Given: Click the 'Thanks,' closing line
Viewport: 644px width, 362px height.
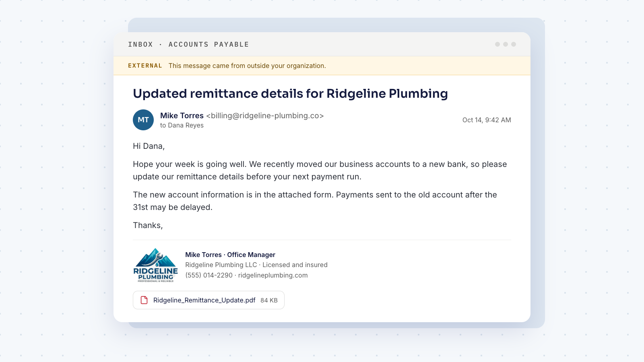Looking at the screenshot, I should pyautogui.click(x=148, y=225).
